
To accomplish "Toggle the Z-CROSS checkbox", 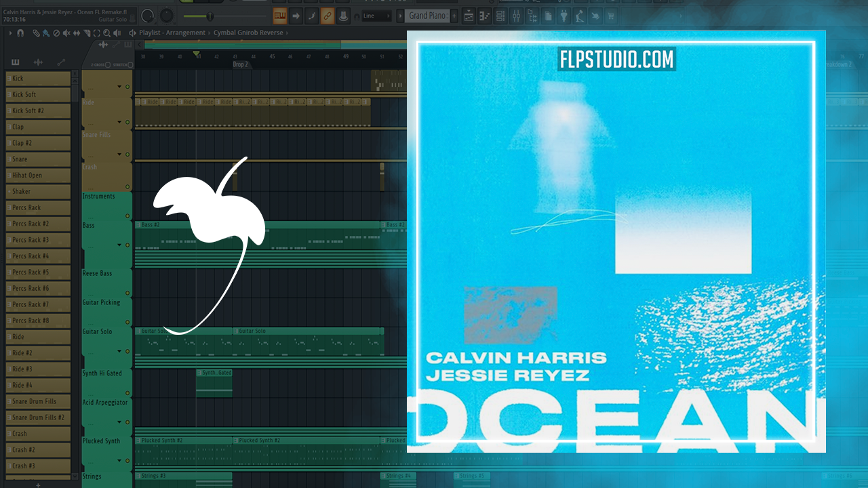I will [108, 65].
